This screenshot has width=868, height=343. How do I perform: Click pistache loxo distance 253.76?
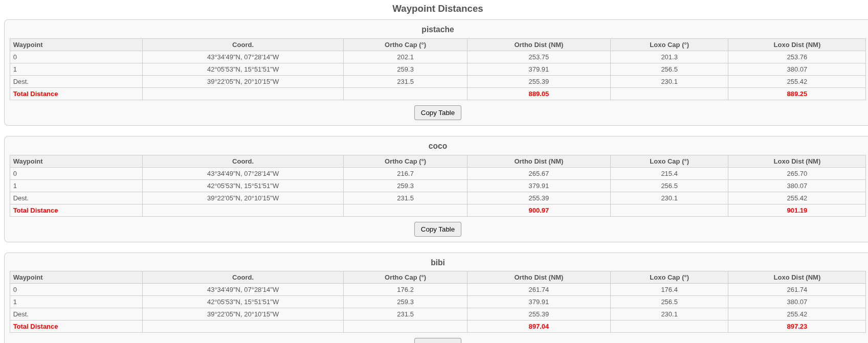click(x=797, y=57)
